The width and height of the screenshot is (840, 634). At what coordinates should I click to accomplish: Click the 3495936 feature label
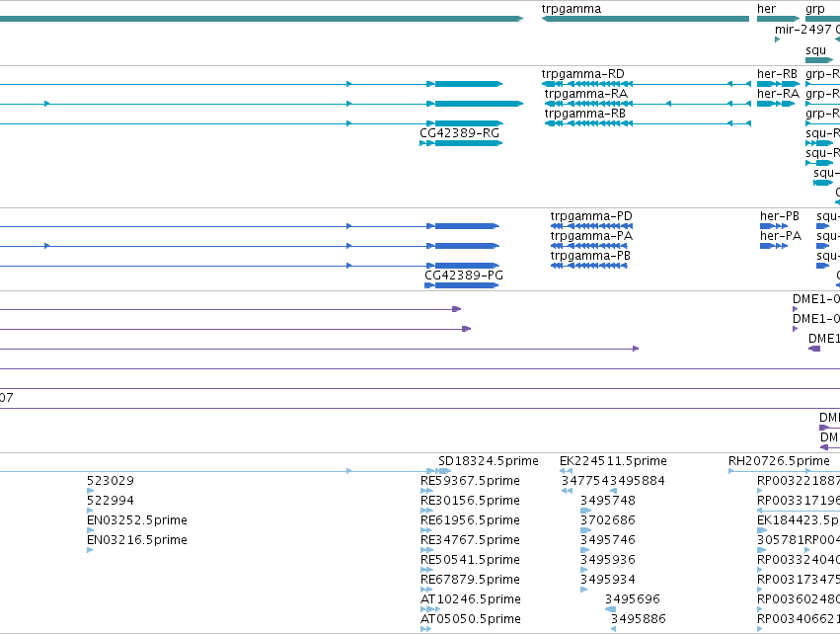click(608, 561)
